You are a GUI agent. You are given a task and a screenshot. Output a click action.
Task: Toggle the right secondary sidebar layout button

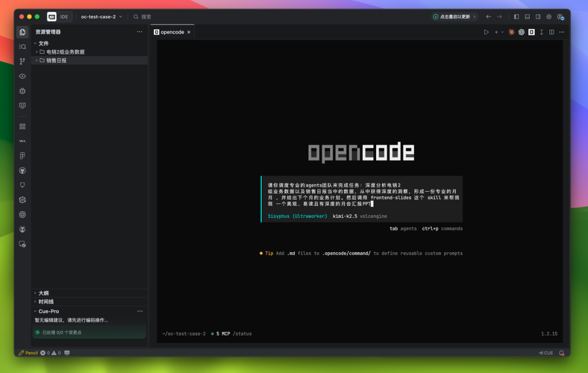click(538, 17)
